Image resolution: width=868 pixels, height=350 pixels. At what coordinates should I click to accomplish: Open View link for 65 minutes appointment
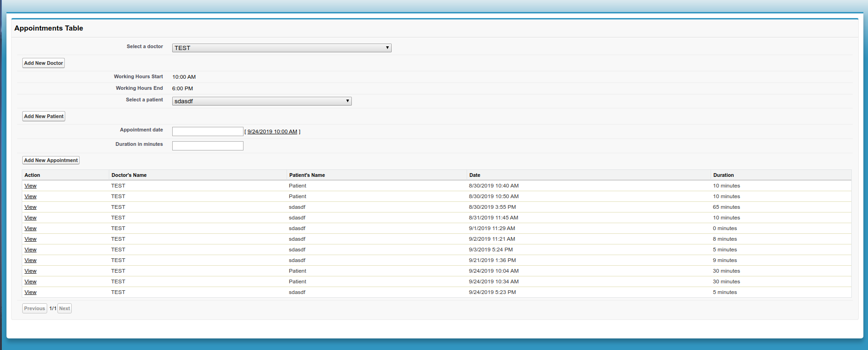coord(31,207)
